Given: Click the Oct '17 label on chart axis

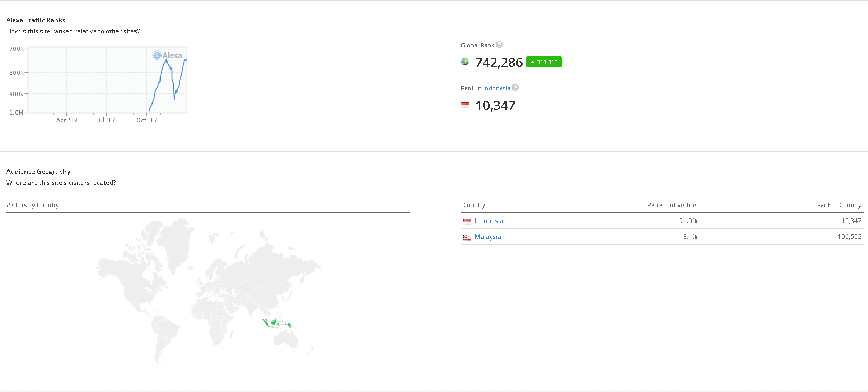Looking at the screenshot, I should click(147, 120).
